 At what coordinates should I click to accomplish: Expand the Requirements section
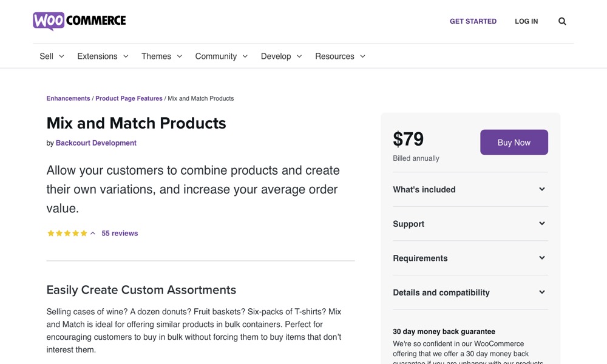click(x=470, y=258)
